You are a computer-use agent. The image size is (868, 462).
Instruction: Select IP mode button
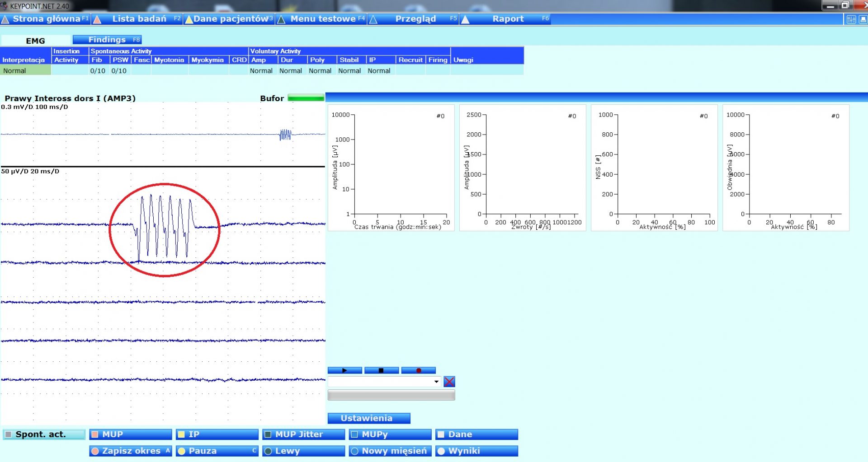217,434
